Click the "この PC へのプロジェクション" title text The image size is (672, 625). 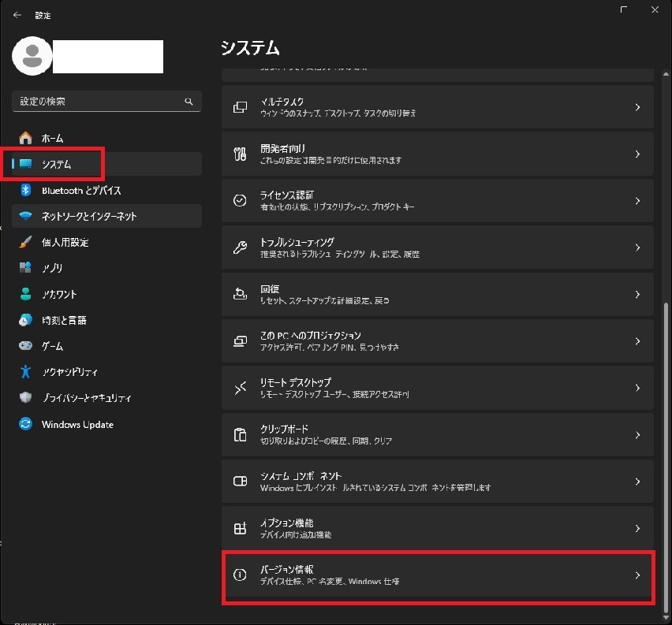point(311,336)
